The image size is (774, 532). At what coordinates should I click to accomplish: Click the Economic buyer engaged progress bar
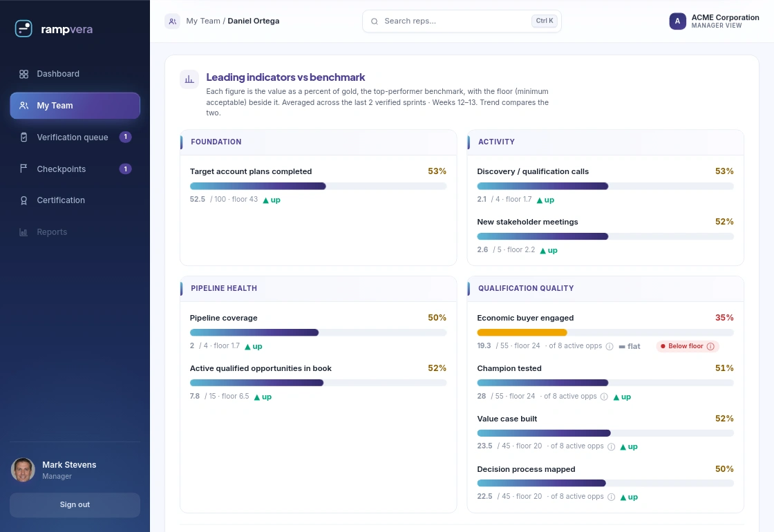pos(605,332)
